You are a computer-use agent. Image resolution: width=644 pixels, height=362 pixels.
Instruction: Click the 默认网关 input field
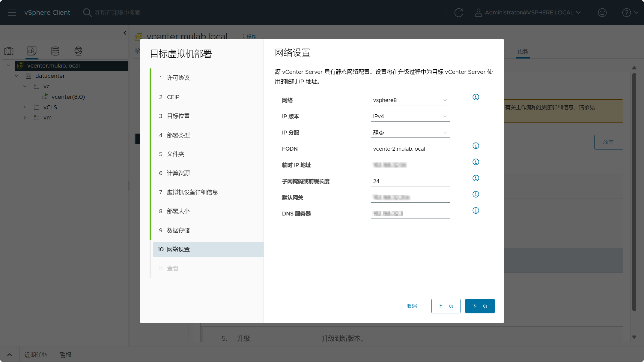410,198
